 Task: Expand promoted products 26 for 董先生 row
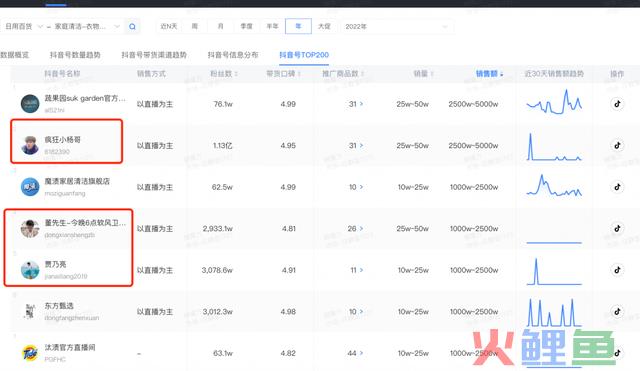pyautogui.click(x=355, y=229)
